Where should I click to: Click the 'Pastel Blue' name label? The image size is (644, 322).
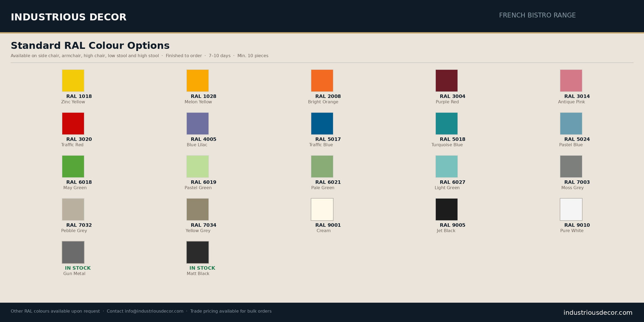click(x=571, y=145)
